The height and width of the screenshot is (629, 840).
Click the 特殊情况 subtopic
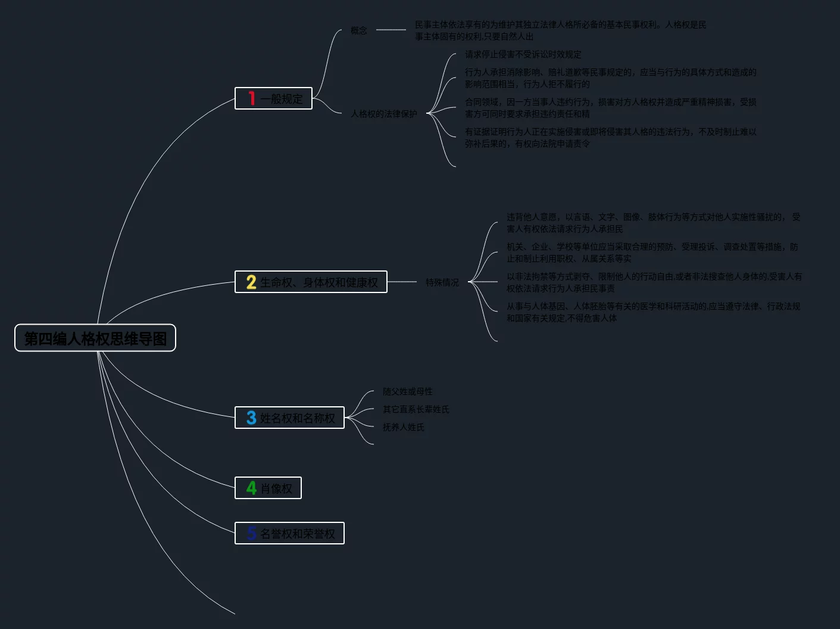[442, 282]
